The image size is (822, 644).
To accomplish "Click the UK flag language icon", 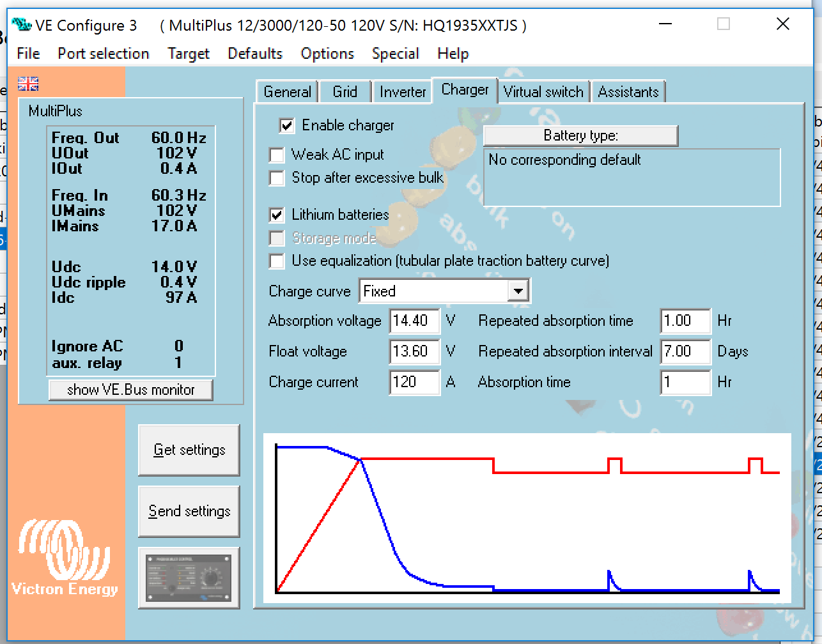I will [x=28, y=84].
